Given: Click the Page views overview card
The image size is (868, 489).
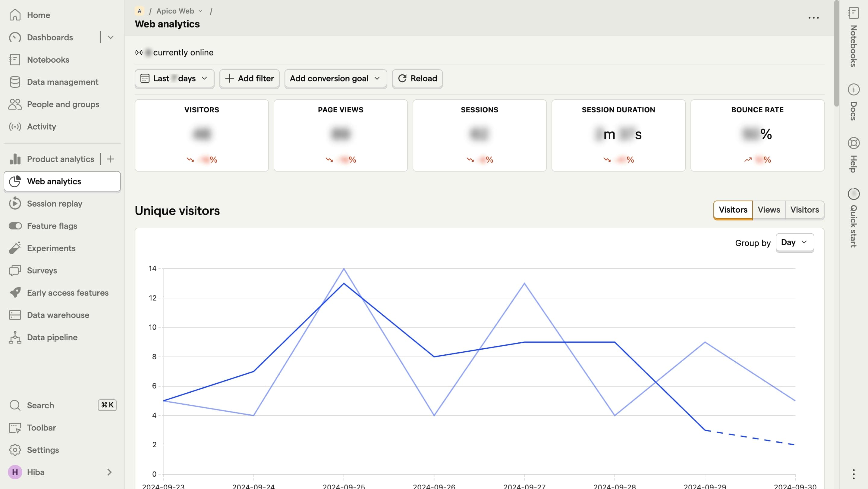Looking at the screenshot, I should click(341, 135).
